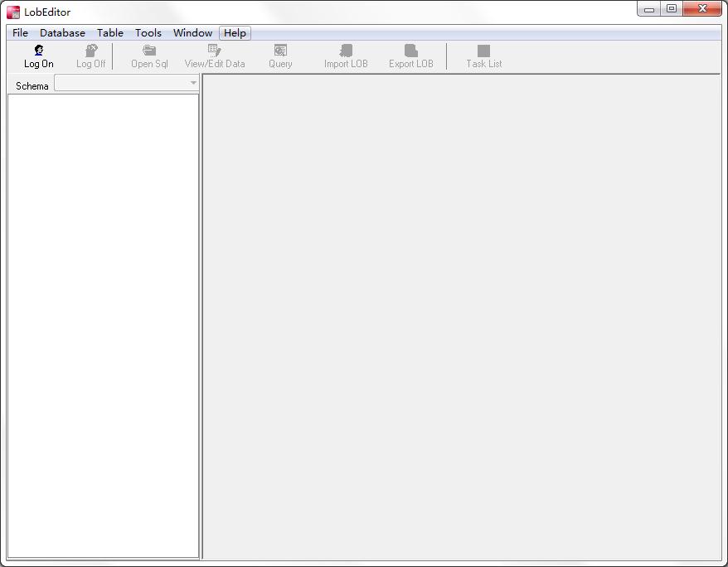Click the View/Edit Data icon
Viewport: 728px width, 567px height.
pyautogui.click(x=215, y=51)
